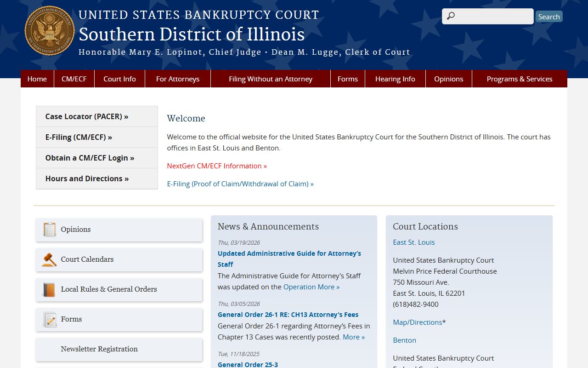Open the CM/ECF menu item

pyautogui.click(x=74, y=79)
